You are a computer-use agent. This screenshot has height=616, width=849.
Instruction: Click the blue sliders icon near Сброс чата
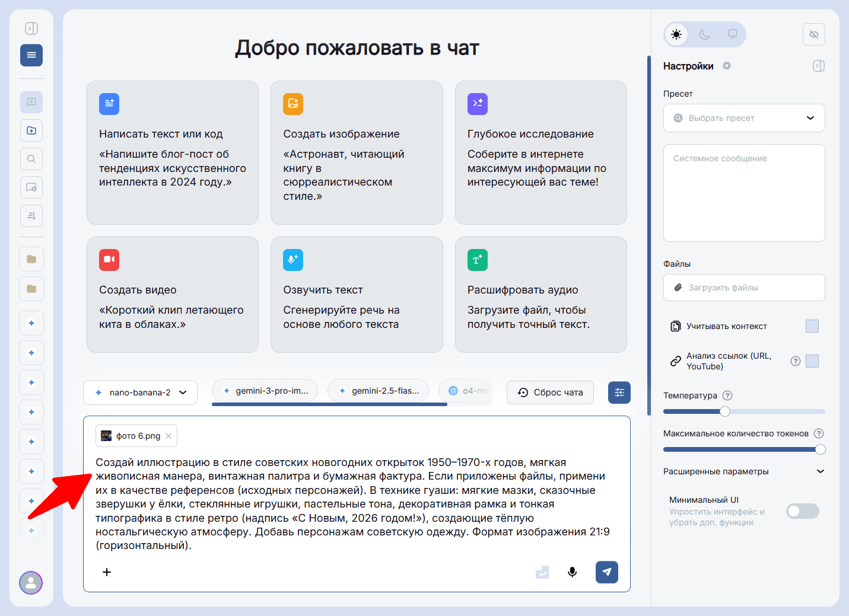click(619, 392)
